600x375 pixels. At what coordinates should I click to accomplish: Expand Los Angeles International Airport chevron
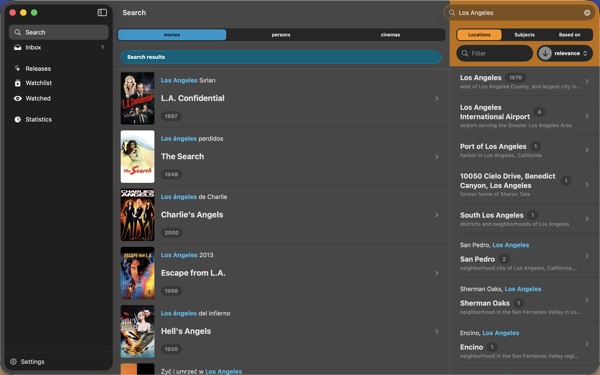587,116
